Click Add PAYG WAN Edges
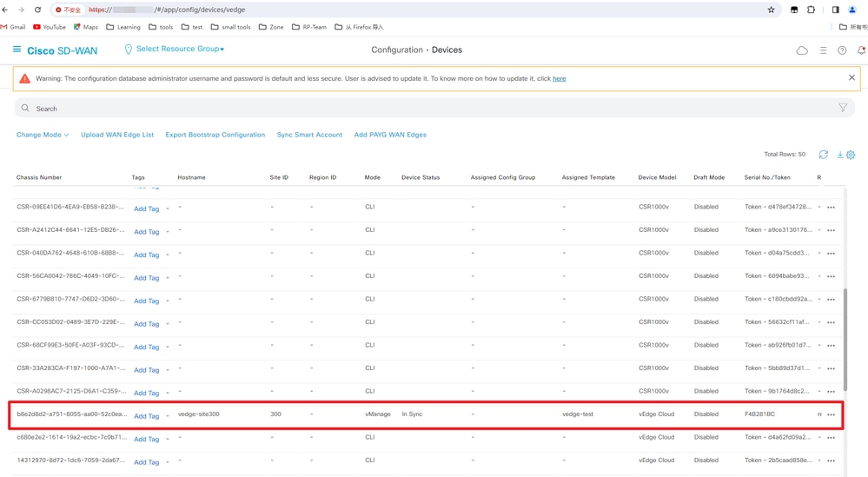This screenshot has height=477, width=868. 390,135
